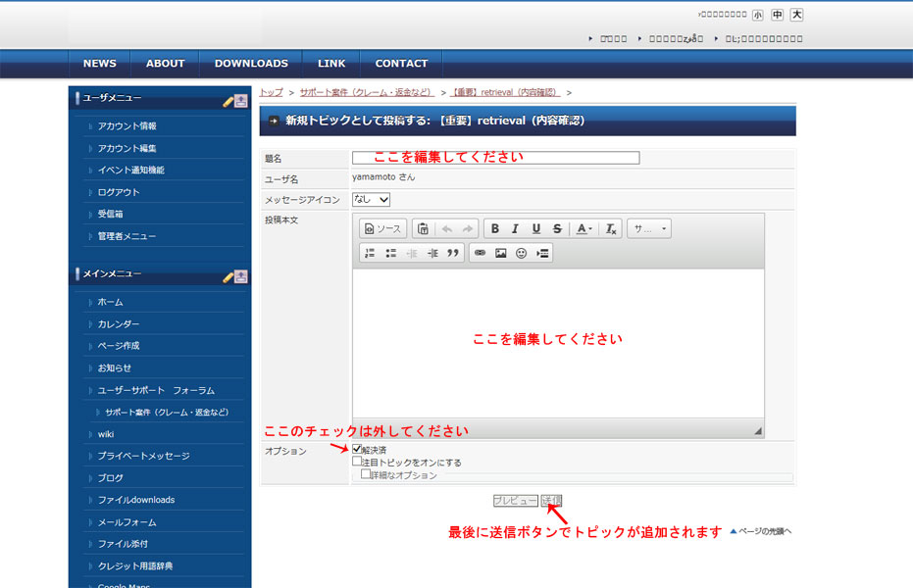Viewport: 913px width, 588px height.
Task: Follow the トップ breadcrumb link
Action: coord(272,92)
